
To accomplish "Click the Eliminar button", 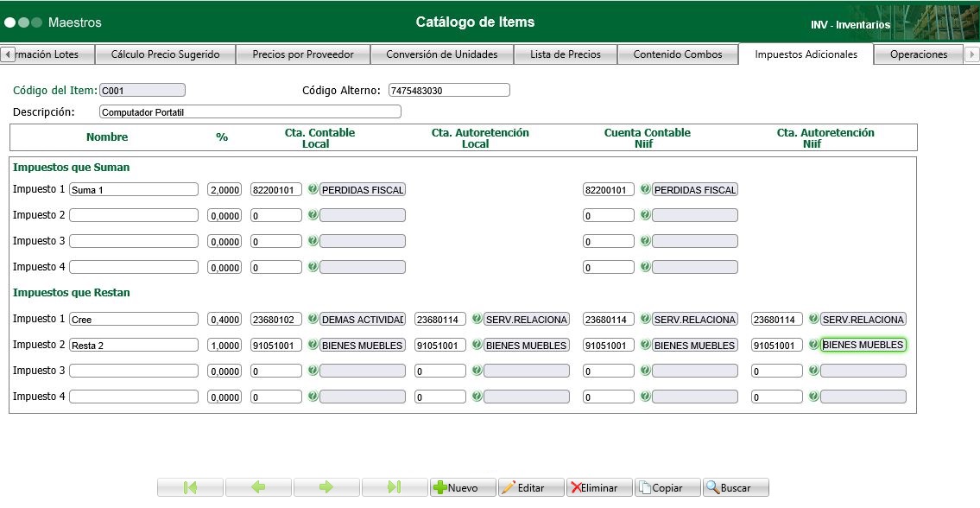I will click(598, 487).
